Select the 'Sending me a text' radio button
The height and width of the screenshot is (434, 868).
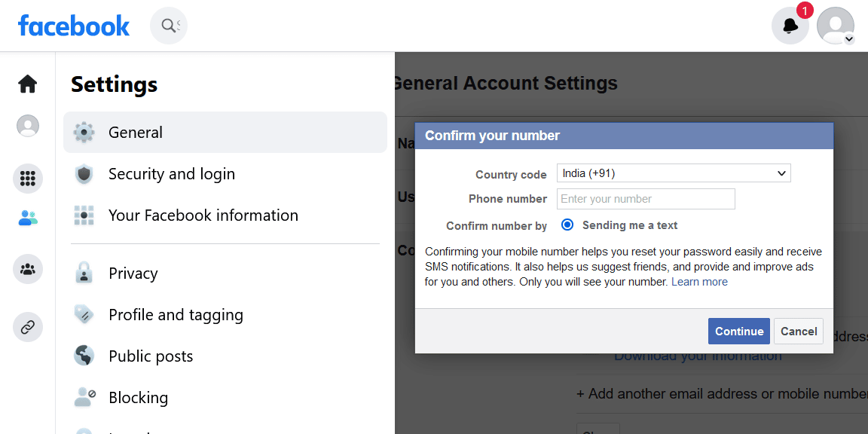pos(567,225)
